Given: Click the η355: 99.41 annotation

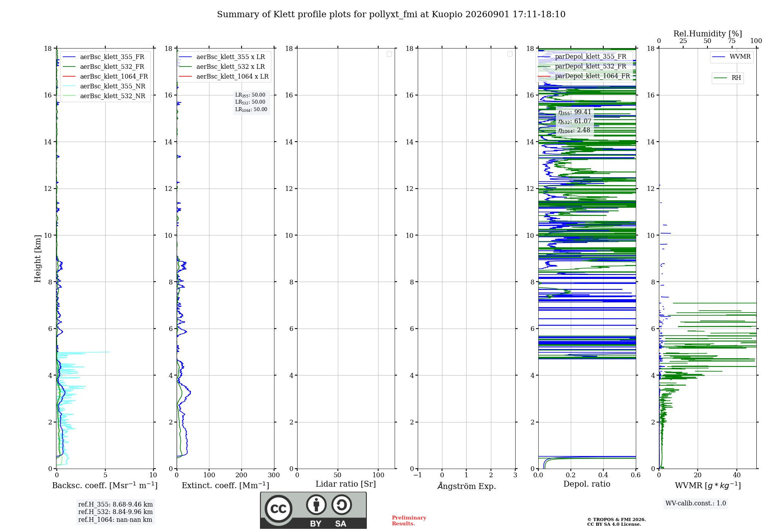Looking at the screenshot, I should [x=575, y=112].
